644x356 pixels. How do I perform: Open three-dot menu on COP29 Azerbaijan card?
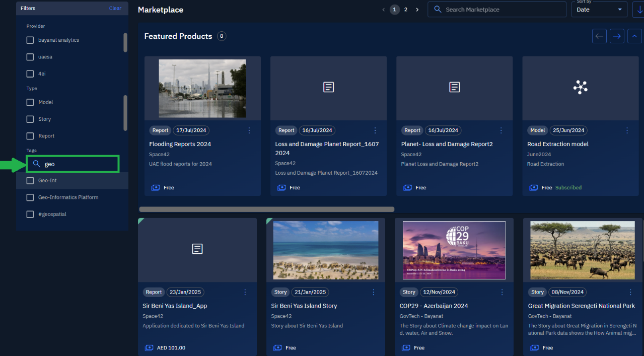tap(502, 292)
